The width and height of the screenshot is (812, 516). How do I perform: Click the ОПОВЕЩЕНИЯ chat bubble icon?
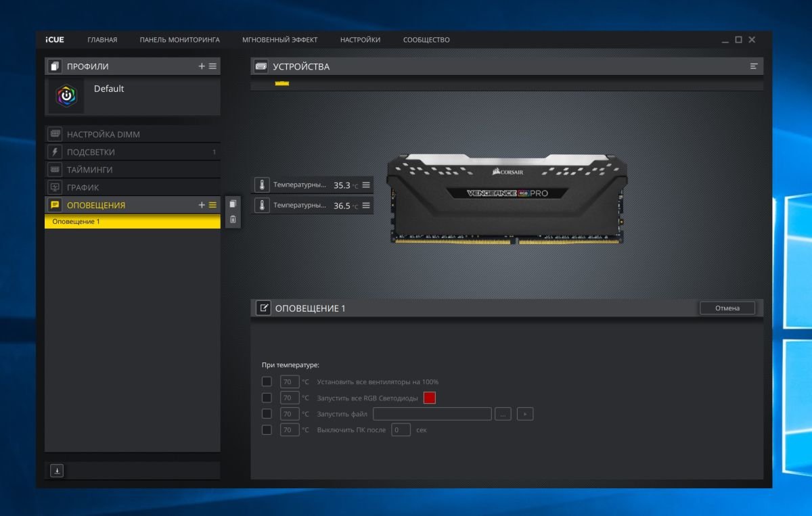pos(55,205)
